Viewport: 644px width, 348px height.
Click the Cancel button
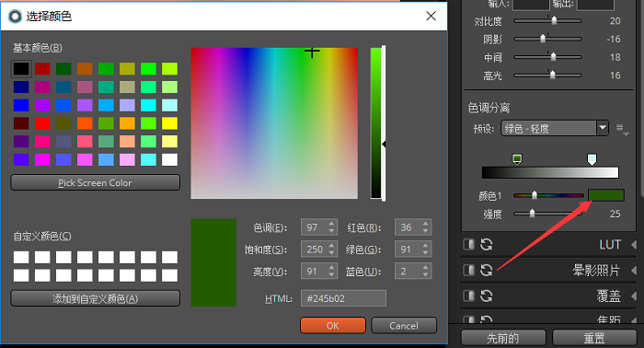404,325
